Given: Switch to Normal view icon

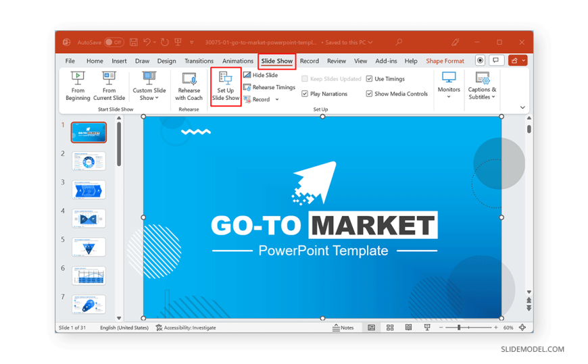Looking at the screenshot, I should [x=371, y=328].
